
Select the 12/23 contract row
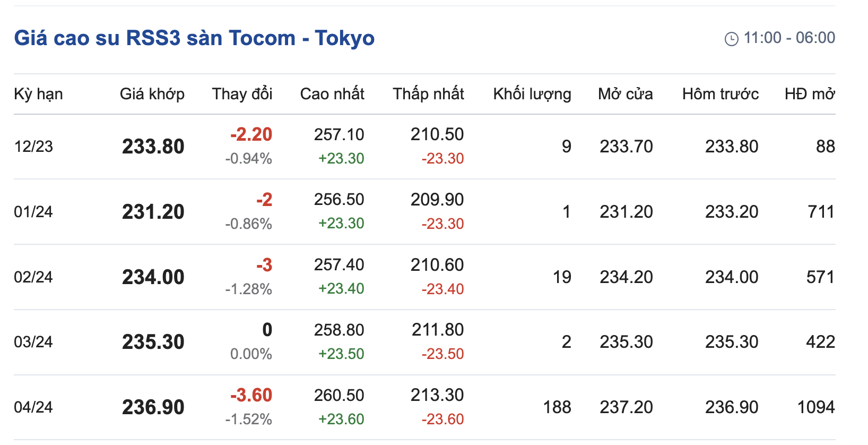coord(33,147)
